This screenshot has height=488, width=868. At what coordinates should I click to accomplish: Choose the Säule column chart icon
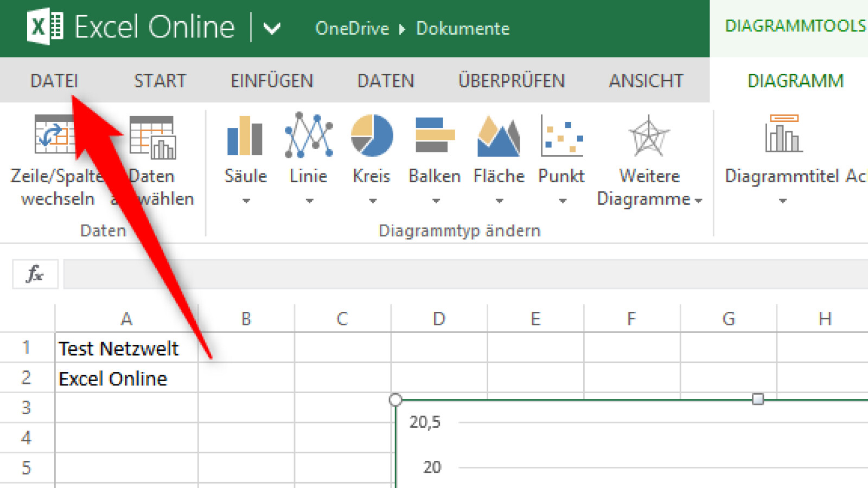coord(245,135)
